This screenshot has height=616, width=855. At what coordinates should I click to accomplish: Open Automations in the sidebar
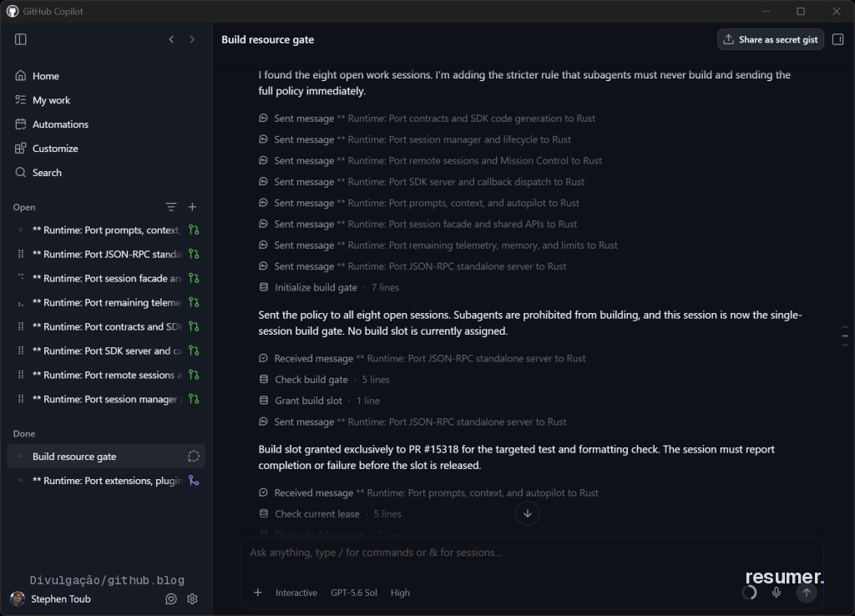[x=106, y=124]
